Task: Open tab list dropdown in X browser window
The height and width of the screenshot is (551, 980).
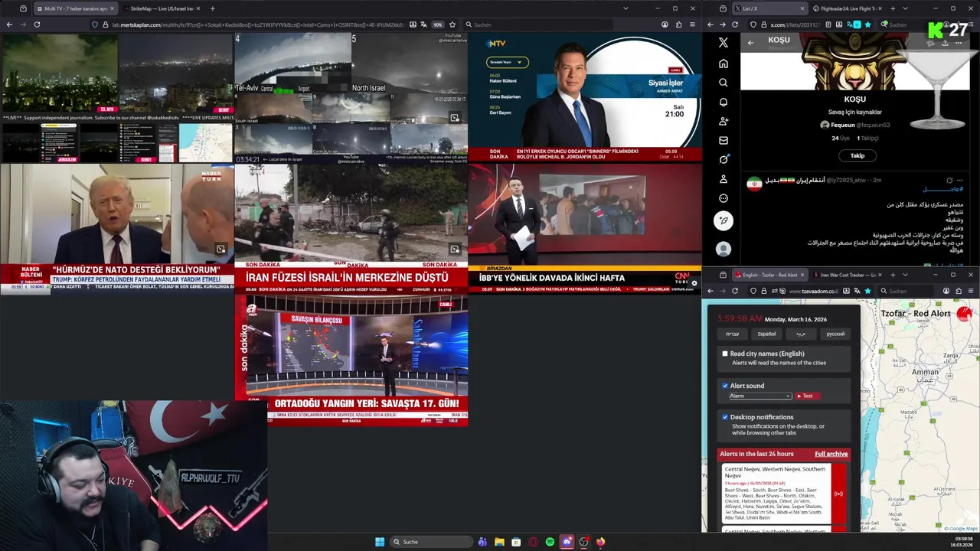Action: pyautogui.click(x=905, y=8)
